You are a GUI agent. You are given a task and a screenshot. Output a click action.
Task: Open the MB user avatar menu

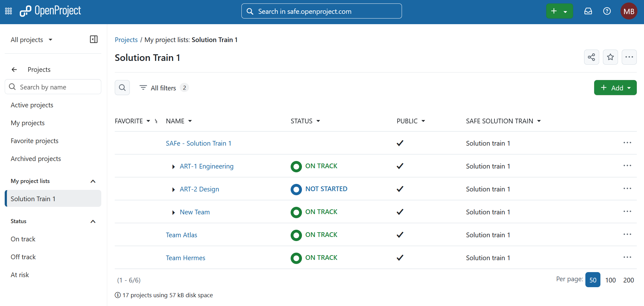click(x=629, y=11)
